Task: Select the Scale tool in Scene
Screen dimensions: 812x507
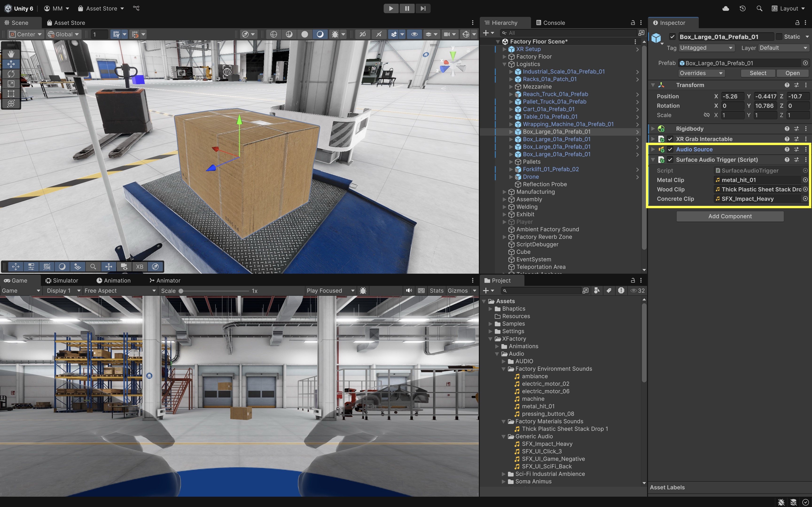Action: coord(11,84)
